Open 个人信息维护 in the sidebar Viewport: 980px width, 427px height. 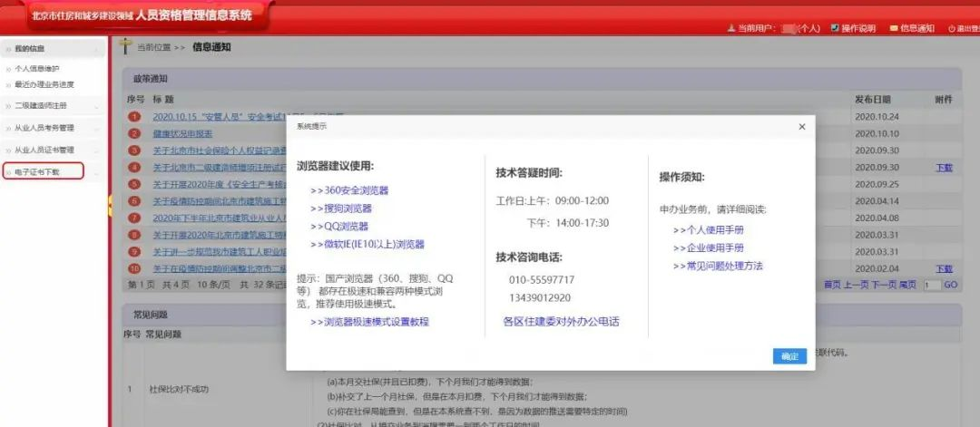click(x=37, y=69)
